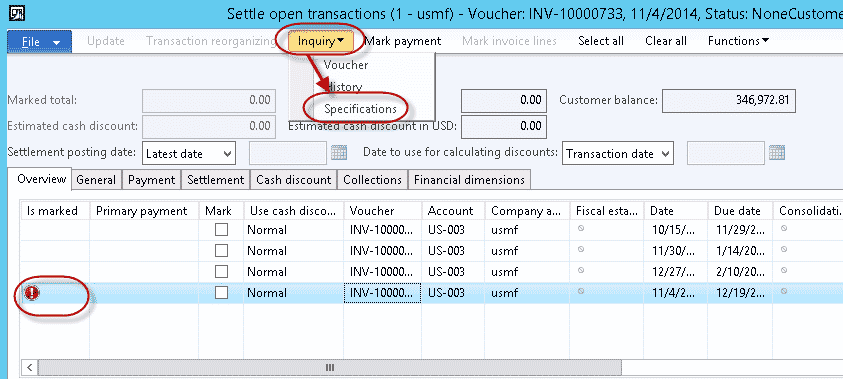This screenshot has width=843, height=379.
Task: Click the Clear all button
Action: pyautogui.click(x=666, y=41)
